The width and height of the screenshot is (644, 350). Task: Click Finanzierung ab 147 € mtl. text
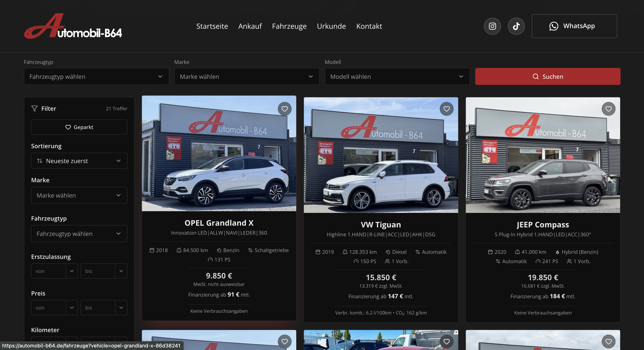[381, 296]
